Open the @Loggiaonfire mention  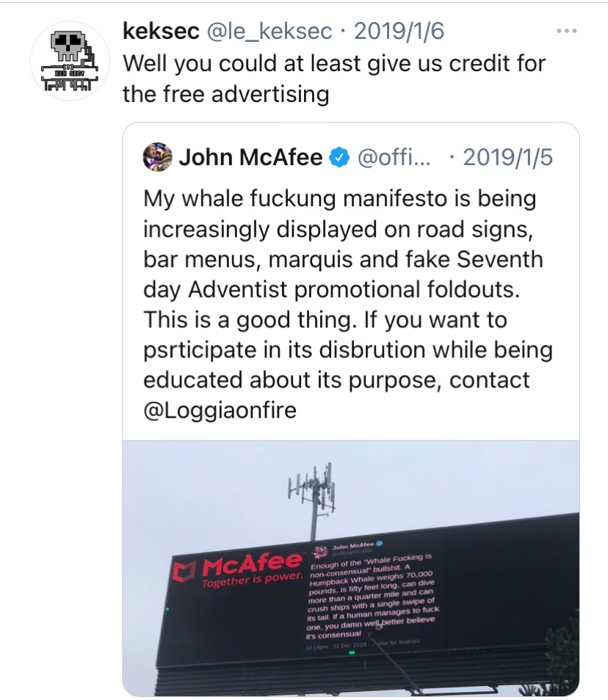tap(220, 410)
